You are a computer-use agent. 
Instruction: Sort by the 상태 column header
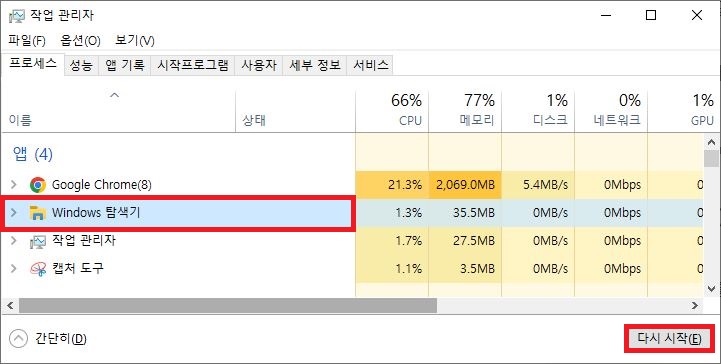click(295, 112)
